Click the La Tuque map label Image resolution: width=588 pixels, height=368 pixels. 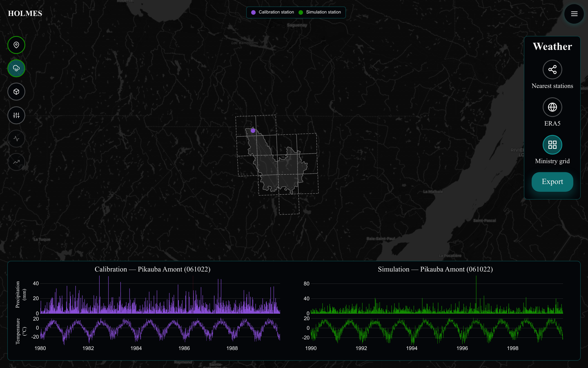click(42, 239)
